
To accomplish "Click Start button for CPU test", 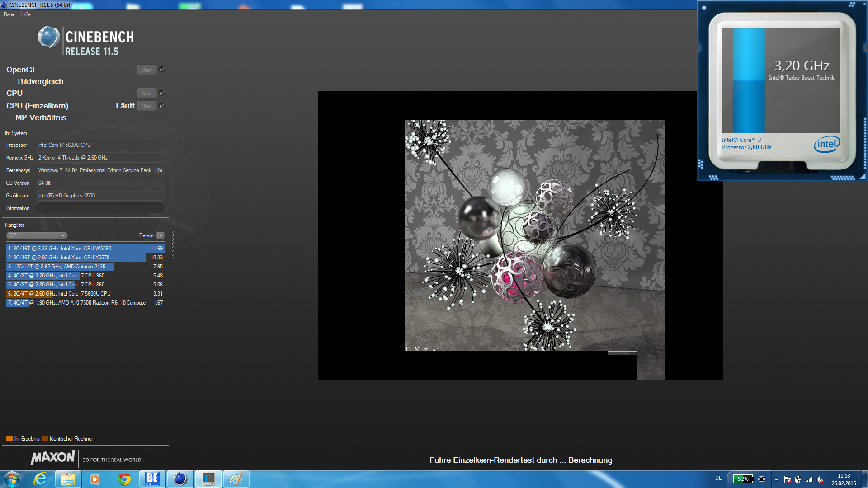I will pyautogui.click(x=146, y=94).
